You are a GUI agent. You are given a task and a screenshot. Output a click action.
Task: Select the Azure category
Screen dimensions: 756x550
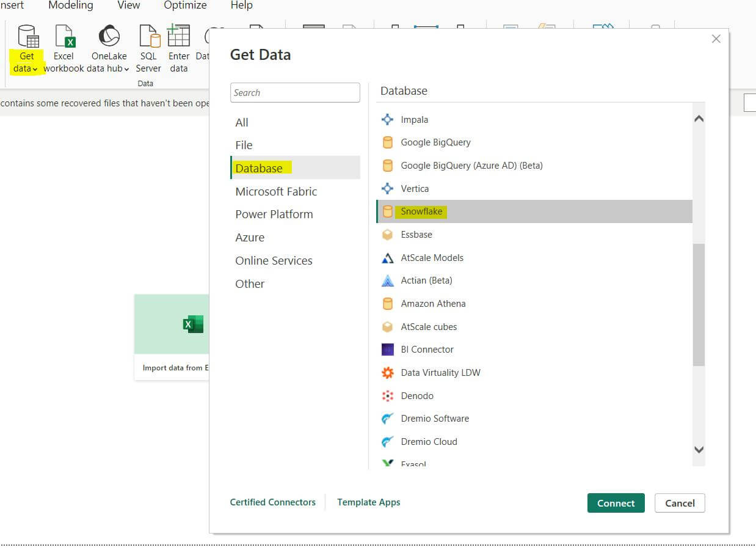295,237
